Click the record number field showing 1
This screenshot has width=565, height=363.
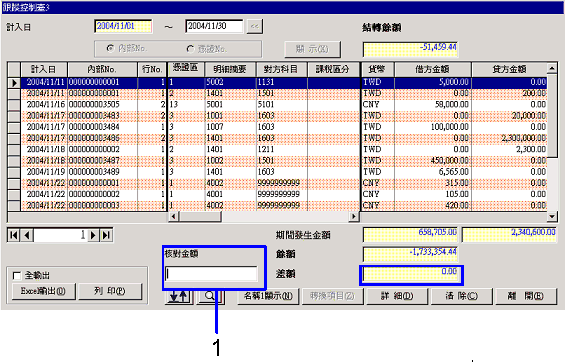(x=60, y=235)
